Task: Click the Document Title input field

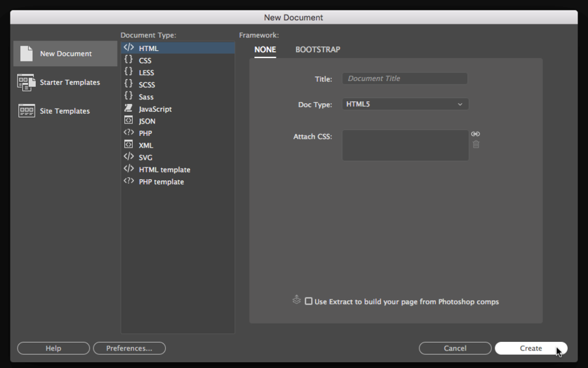Action: point(405,78)
